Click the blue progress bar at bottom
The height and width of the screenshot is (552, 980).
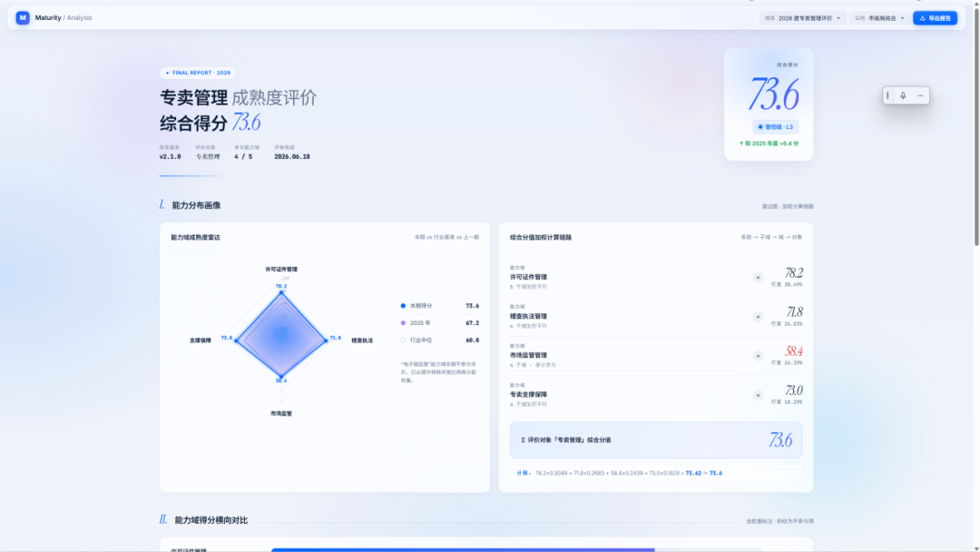pyautogui.click(x=463, y=550)
